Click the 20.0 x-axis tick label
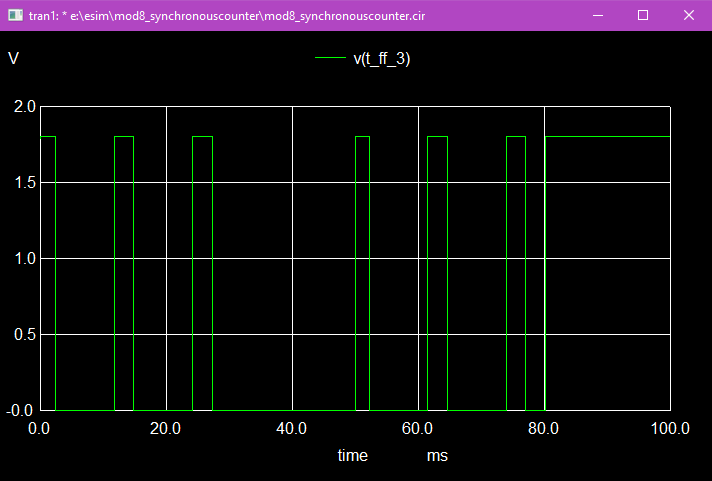 tap(166, 428)
